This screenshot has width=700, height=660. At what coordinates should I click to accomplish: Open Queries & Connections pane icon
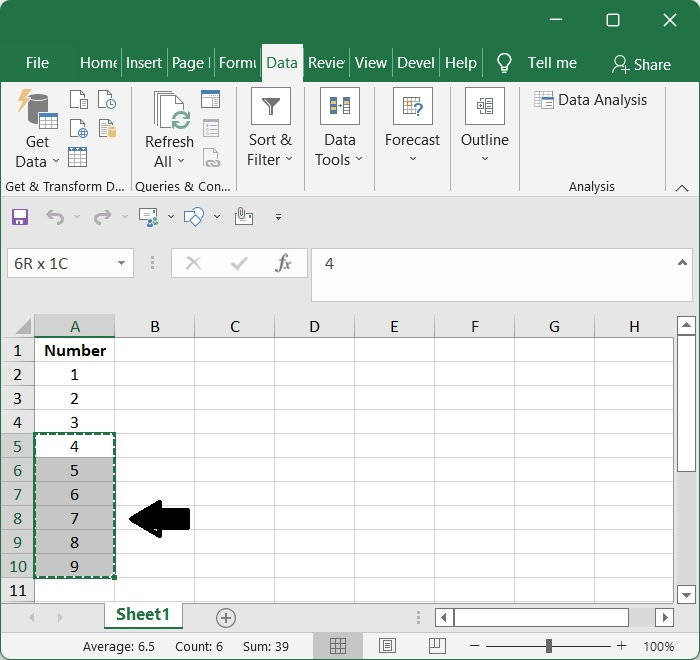(211, 99)
